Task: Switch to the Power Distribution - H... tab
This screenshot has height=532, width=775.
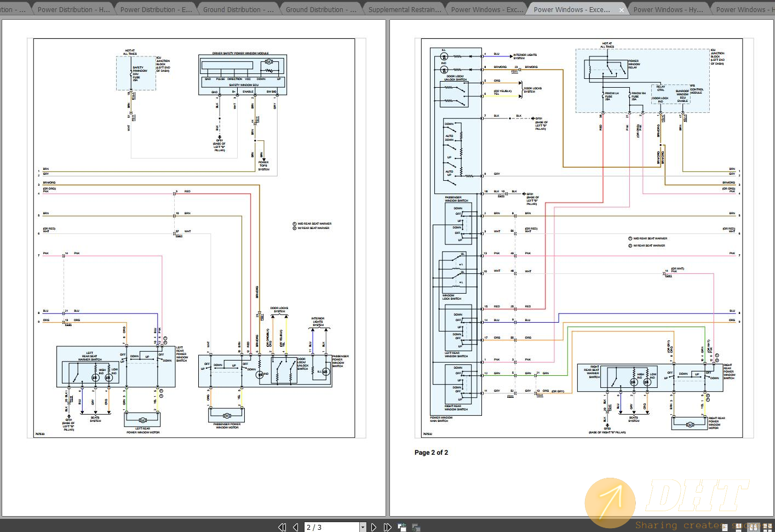Action: coord(73,9)
